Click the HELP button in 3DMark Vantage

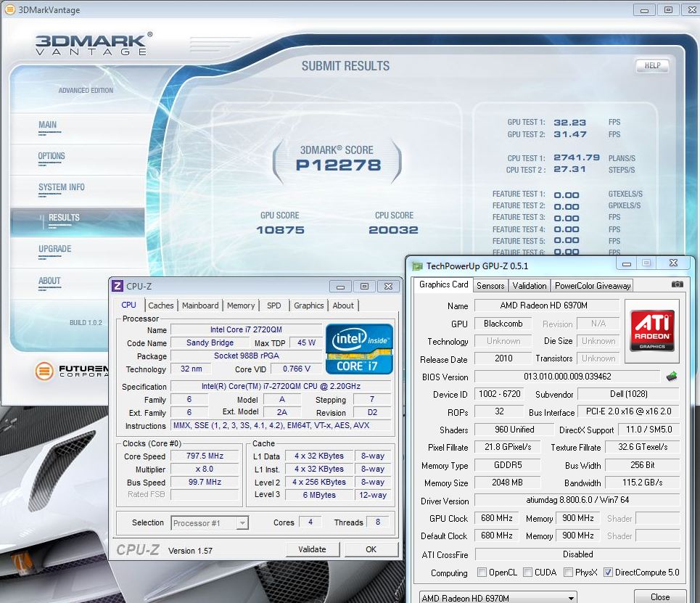[652, 66]
